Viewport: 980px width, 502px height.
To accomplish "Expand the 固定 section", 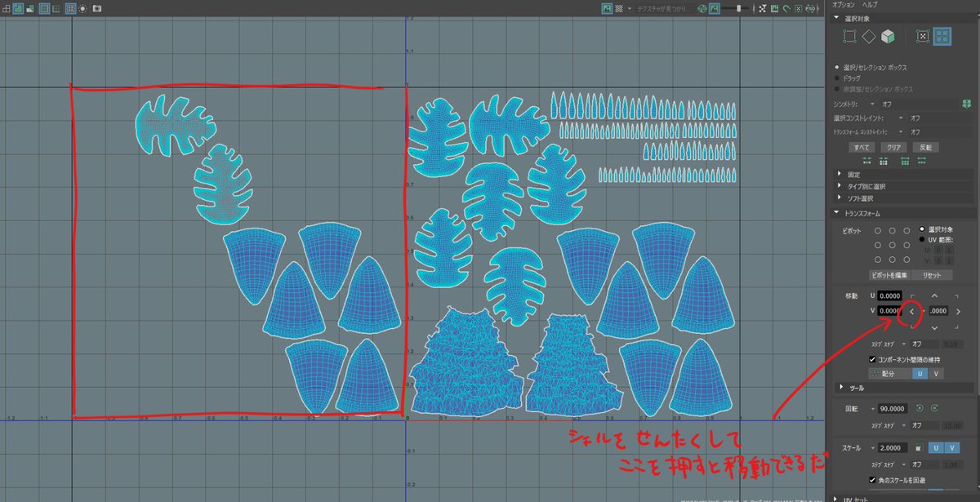I will [903, 175].
